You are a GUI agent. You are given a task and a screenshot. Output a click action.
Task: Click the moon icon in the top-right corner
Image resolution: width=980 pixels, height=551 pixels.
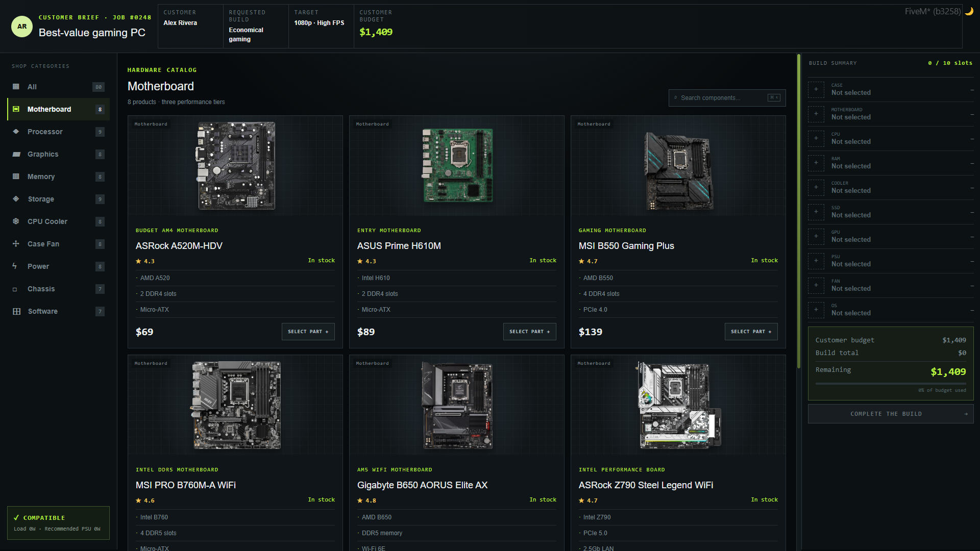click(969, 11)
